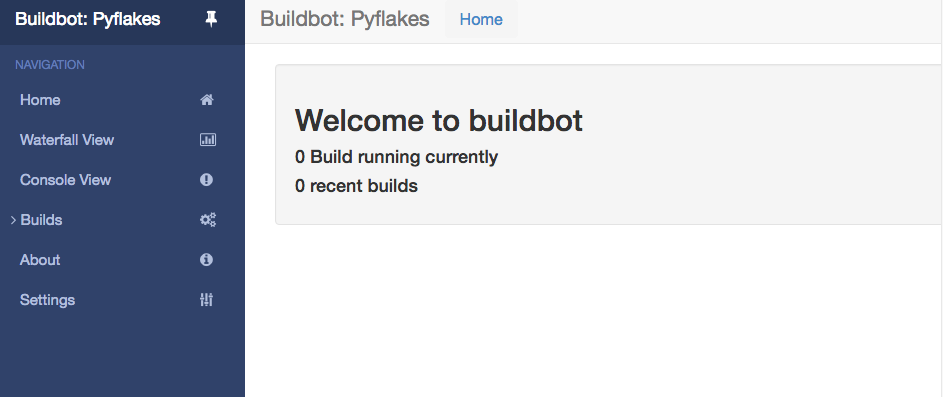
Task: Select the Builds menu entry
Action: (41, 220)
